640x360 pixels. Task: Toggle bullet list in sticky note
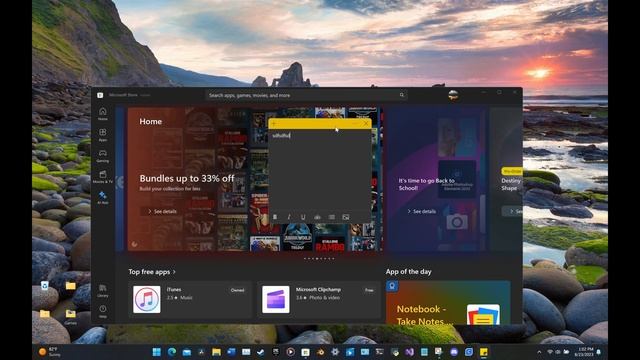331,217
